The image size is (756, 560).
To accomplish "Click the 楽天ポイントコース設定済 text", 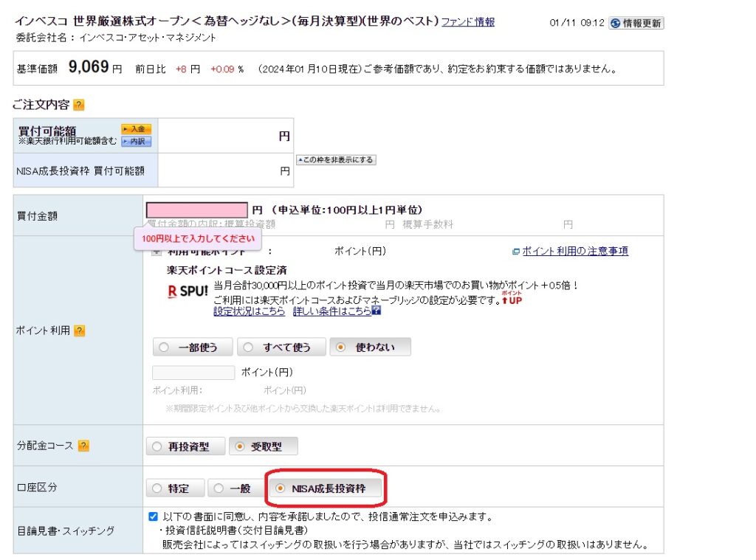I will click(227, 270).
